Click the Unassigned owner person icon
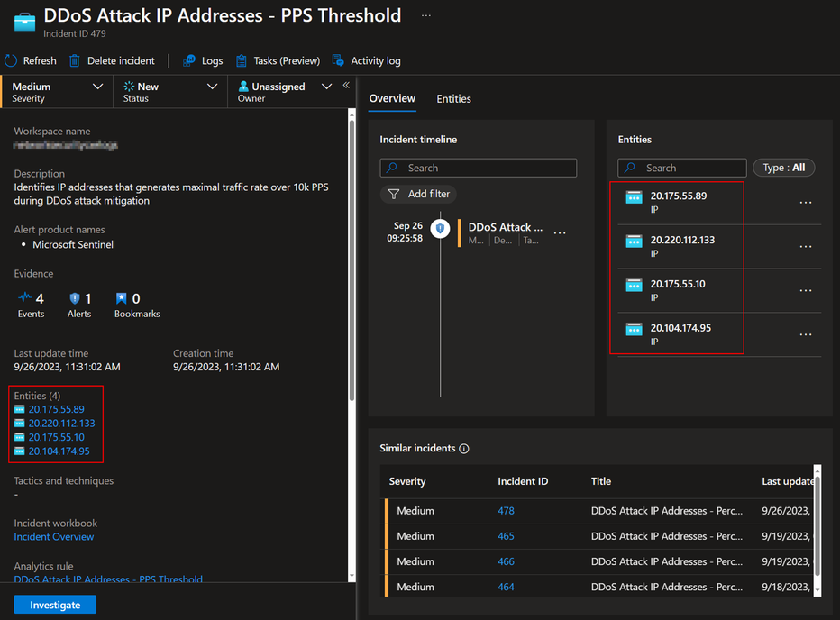840x620 pixels. (243, 87)
